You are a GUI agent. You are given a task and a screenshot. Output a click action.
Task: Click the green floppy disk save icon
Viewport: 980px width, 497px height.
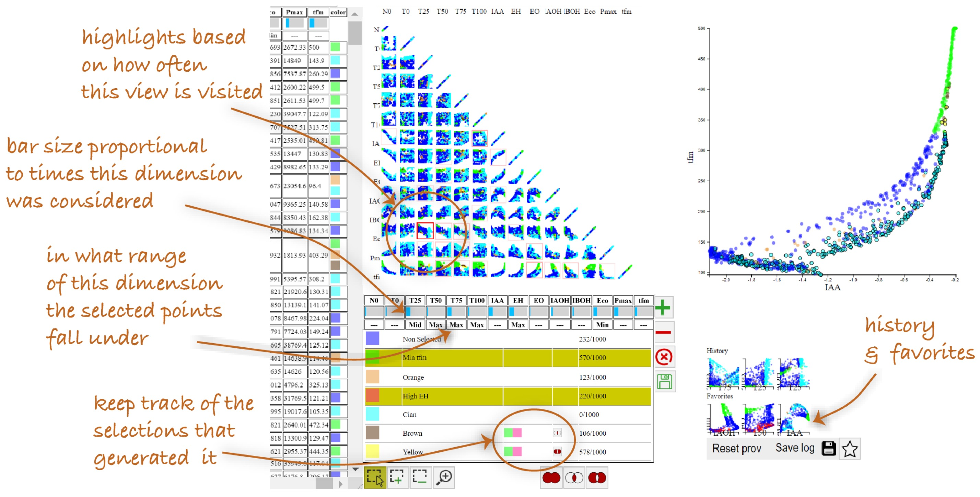665,382
